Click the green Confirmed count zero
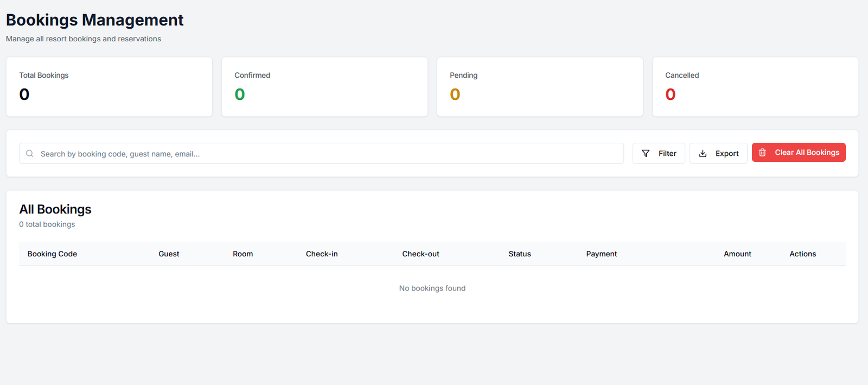This screenshot has width=868, height=385. tap(240, 94)
